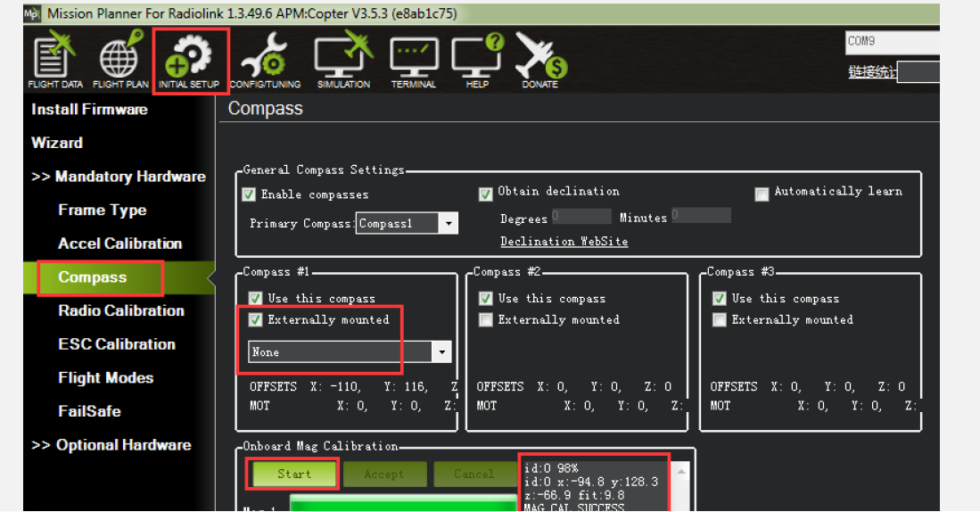Viewport: 980px width, 512px height.
Task: Click the green calibration progress bar
Action: [x=401, y=505]
